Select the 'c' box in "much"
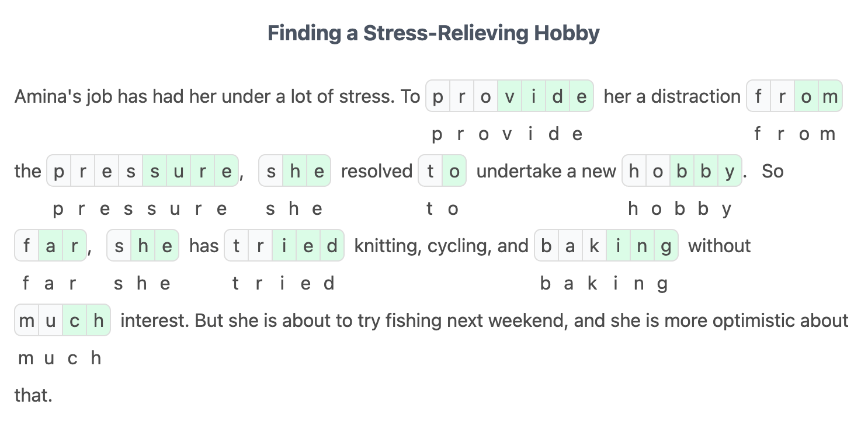Screen dimensions: 868x425 tap(75, 321)
